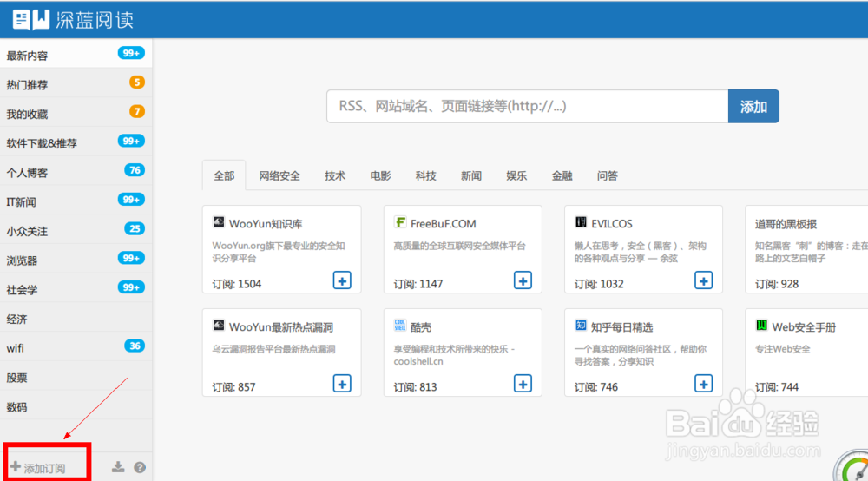Click WooYun知识库 favicon
The width and height of the screenshot is (868, 481).
[x=219, y=222]
